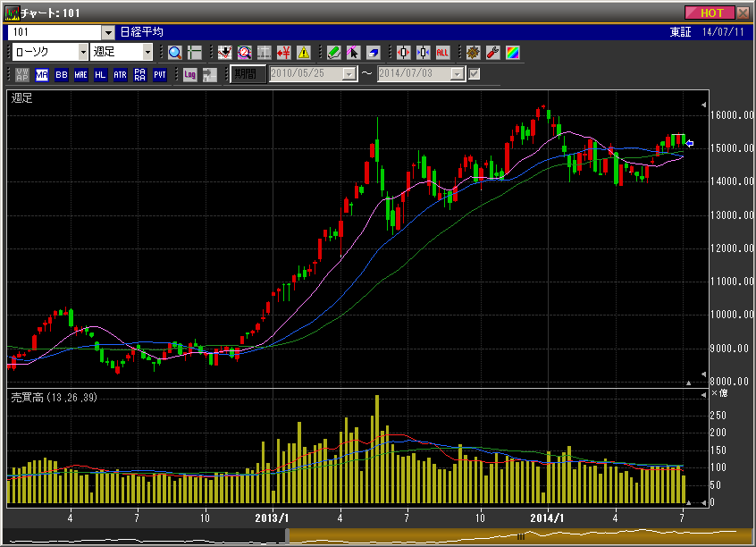Toggle the MA moving average indicator
Viewport: 756px width, 547px height.
click(x=42, y=74)
